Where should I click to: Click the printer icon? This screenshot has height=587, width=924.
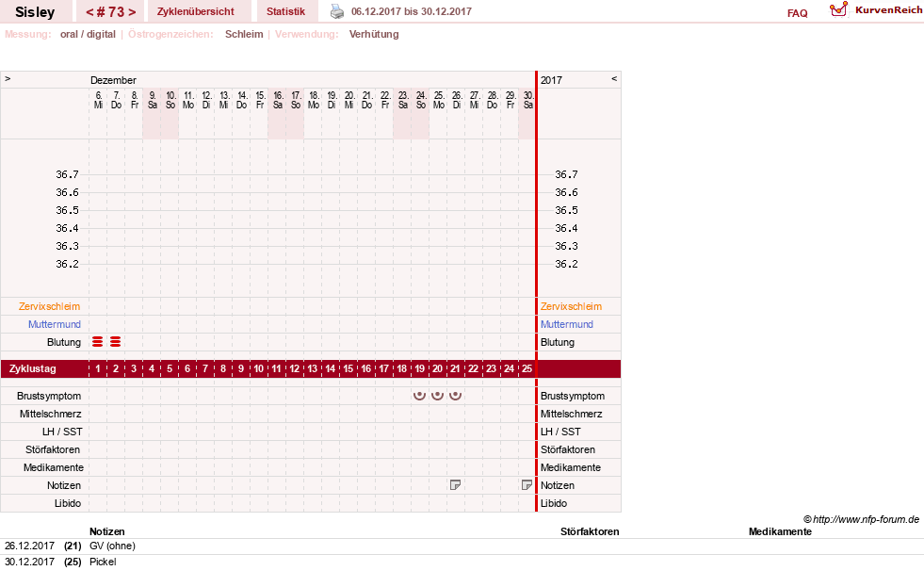pyautogui.click(x=336, y=11)
